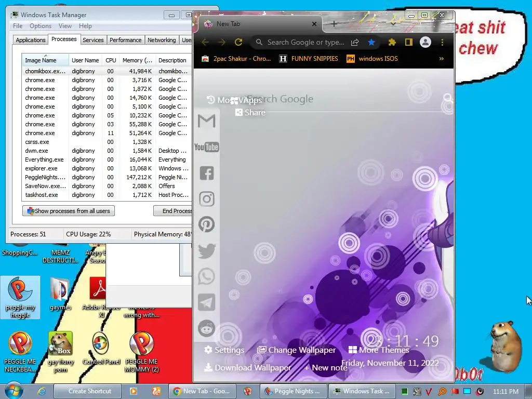532x399 pixels.
Task: Open the YouTube sidebar icon
Action: (206, 147)
